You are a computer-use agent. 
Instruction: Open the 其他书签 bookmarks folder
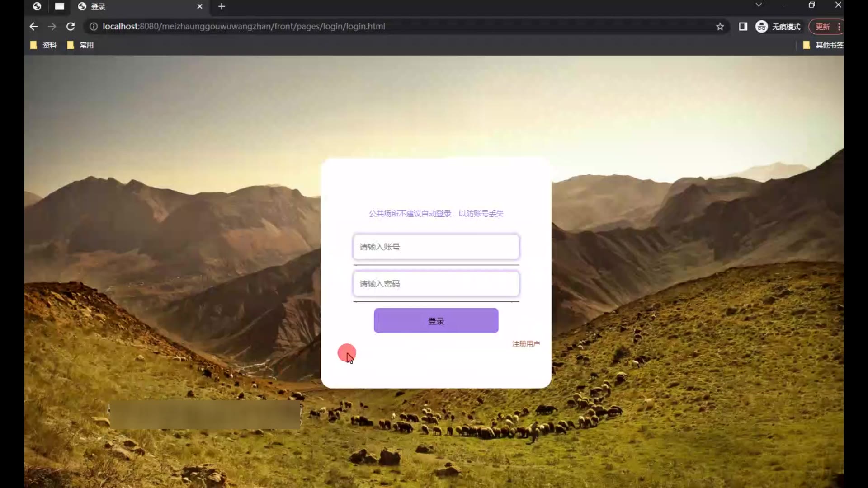pos(823,45)
